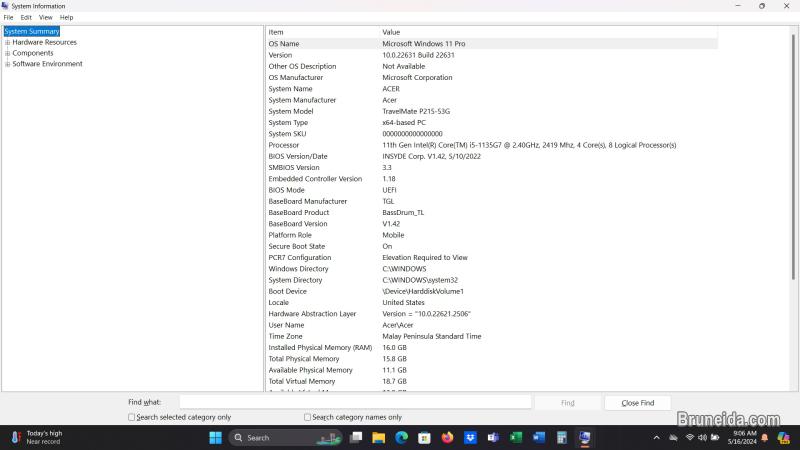Screen dimensions: 800x450
Task: Click the Close Find button
Action: click(637, 402)
